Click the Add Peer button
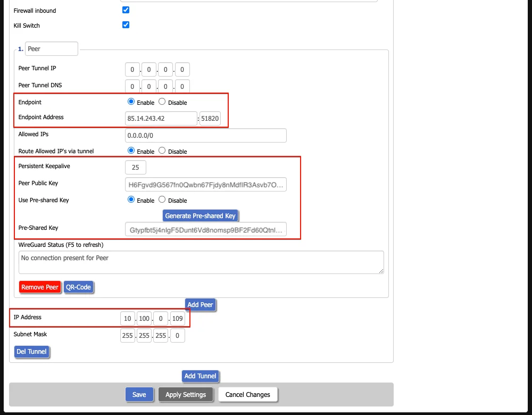Screen dimensions: 532x415 coord(200,305)
